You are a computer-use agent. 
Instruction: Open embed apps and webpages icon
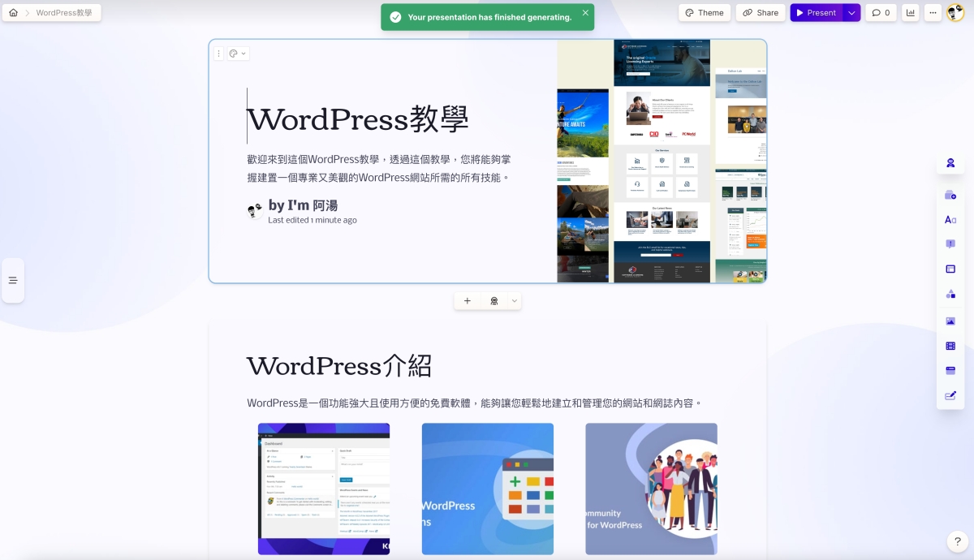(x=950, y=371)
